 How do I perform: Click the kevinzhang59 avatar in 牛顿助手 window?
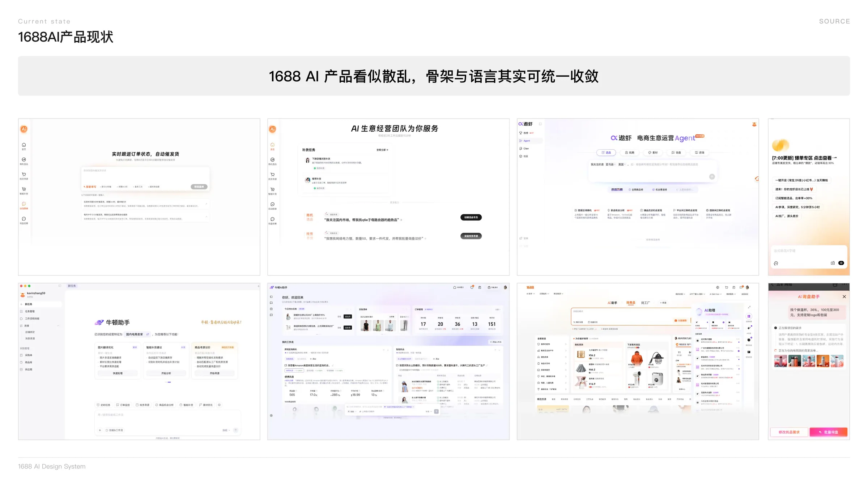tap(23, 295)
